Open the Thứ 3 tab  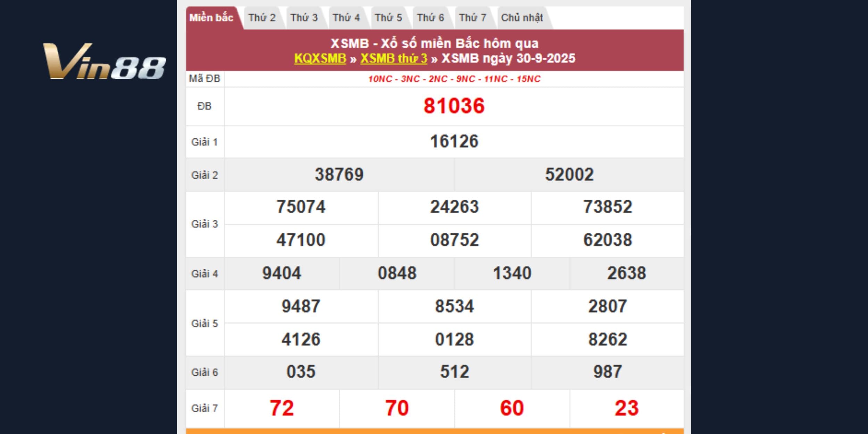coord(304,18)
